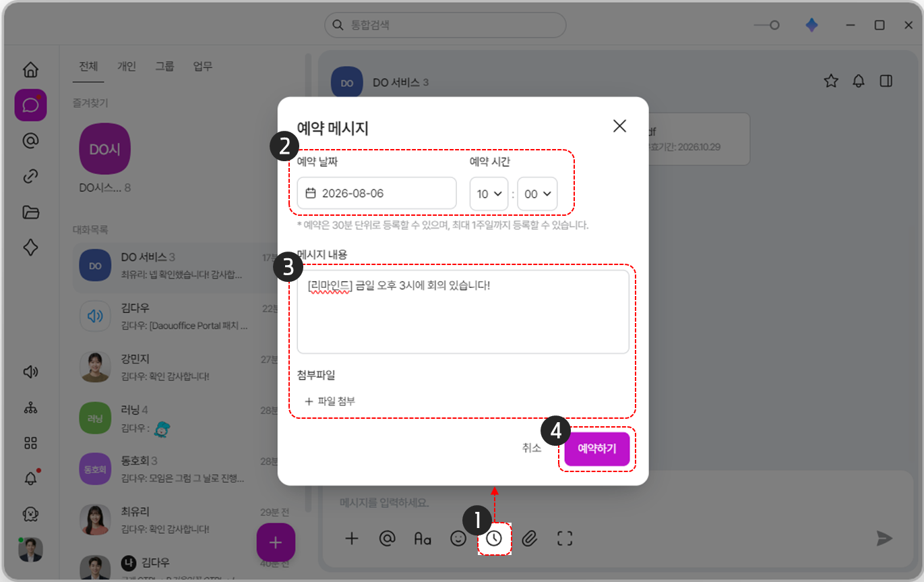The height and width of the screenshot is (582, 924).
Task: Expand the minute dropdown showing 00
Action: 537,194
